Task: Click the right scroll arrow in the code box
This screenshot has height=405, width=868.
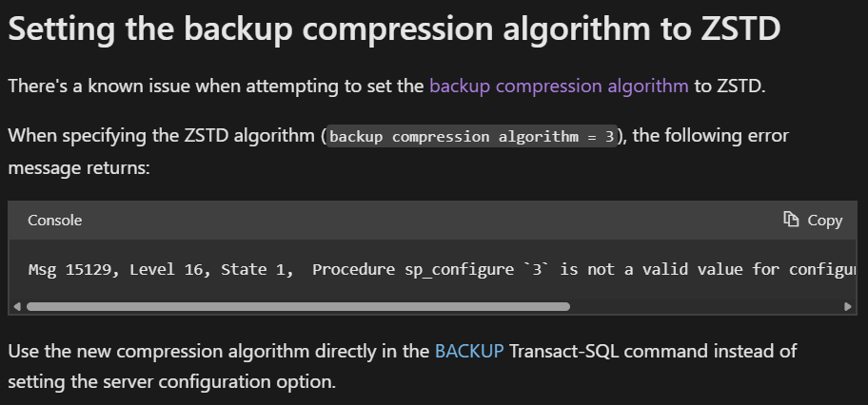Action: [847, 306]
